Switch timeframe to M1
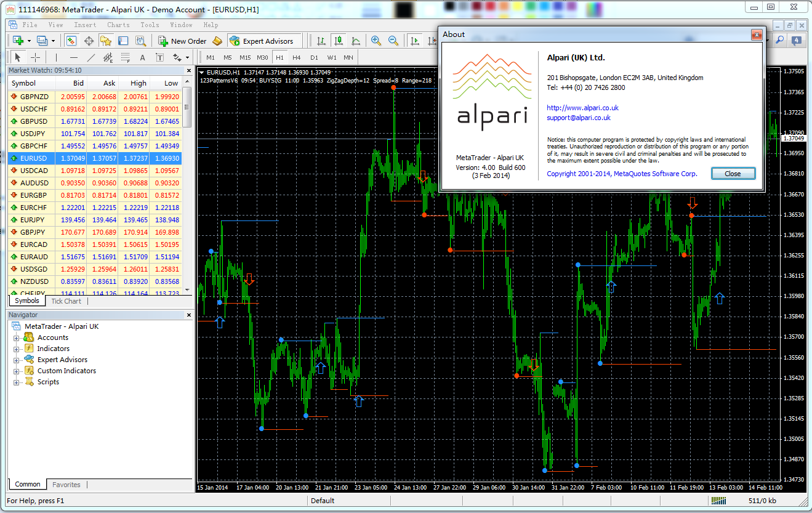 pyautogui.click(x=211, y=57)
